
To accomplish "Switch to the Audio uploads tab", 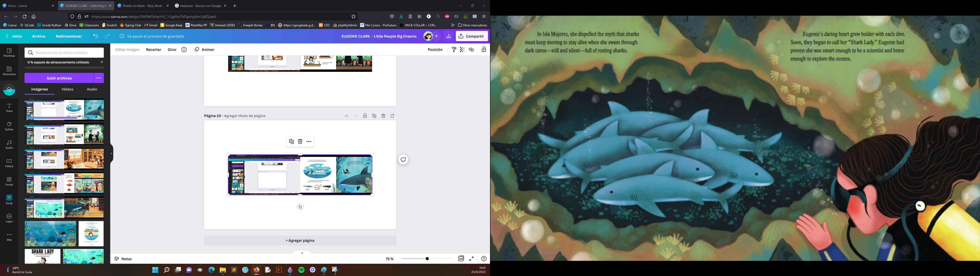I will 92,89.
